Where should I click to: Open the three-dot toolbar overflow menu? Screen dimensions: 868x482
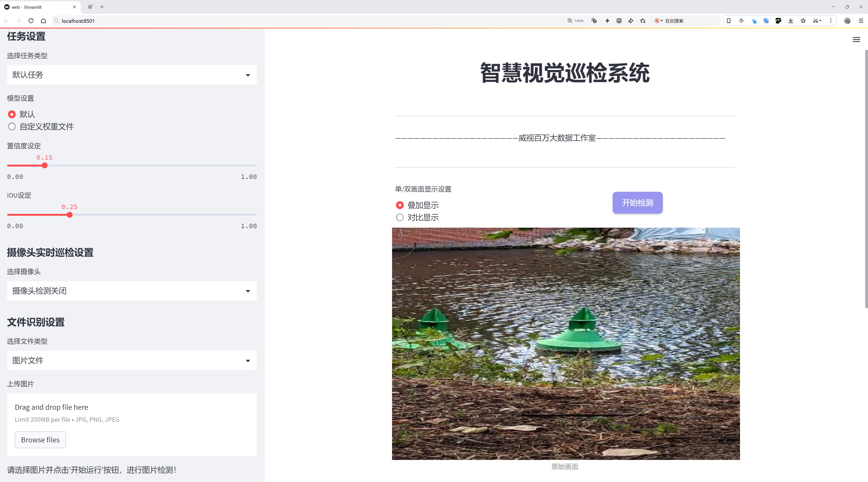pyautogui.click(x=831, y=21)
